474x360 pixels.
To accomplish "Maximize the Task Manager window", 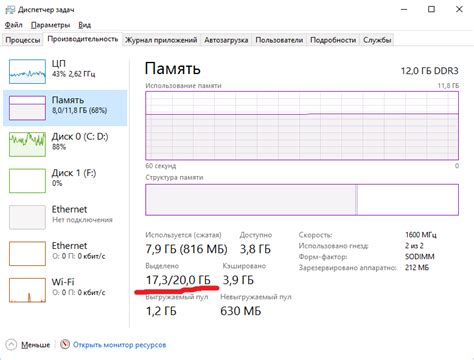I will click(x=431, y=9).
